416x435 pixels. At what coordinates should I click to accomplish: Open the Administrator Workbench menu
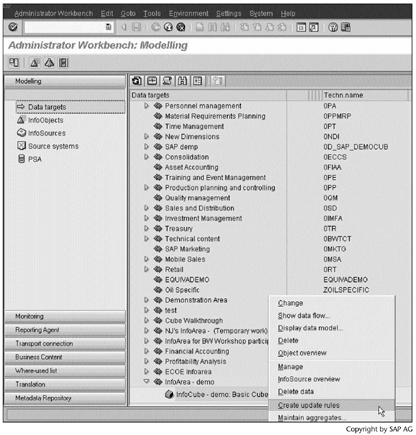coord(54,13)
